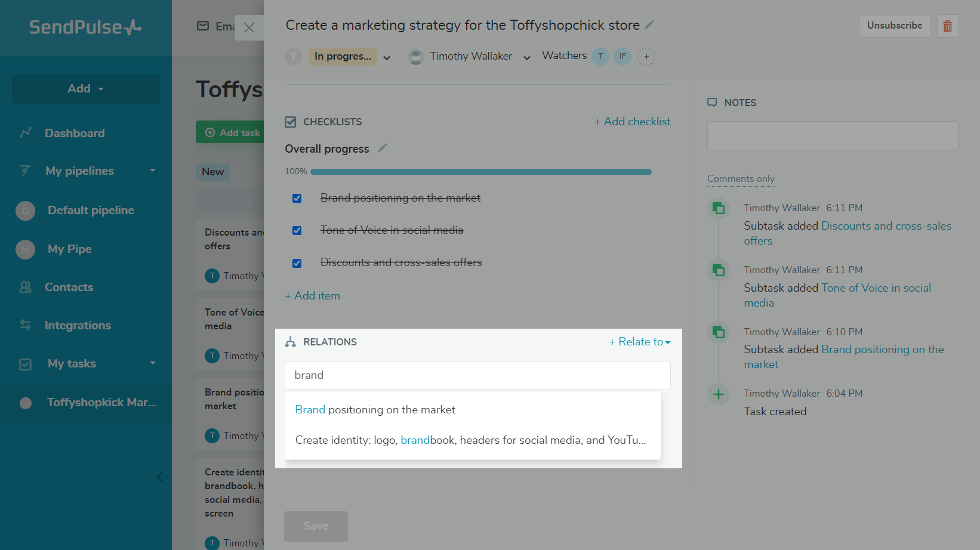Viewport: 980px width, 550px height.
Task: Click My Pipe avatar M
Action: (x=25, y=249)
